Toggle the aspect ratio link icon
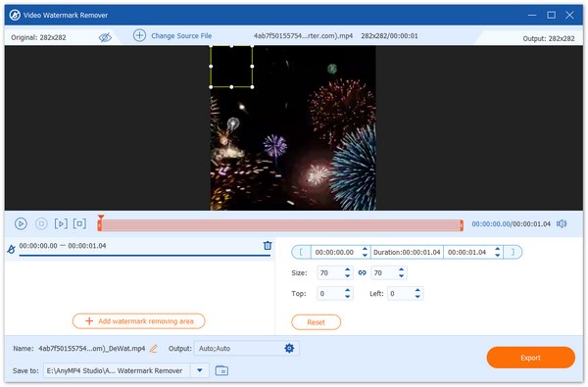 tap(362, 273)
